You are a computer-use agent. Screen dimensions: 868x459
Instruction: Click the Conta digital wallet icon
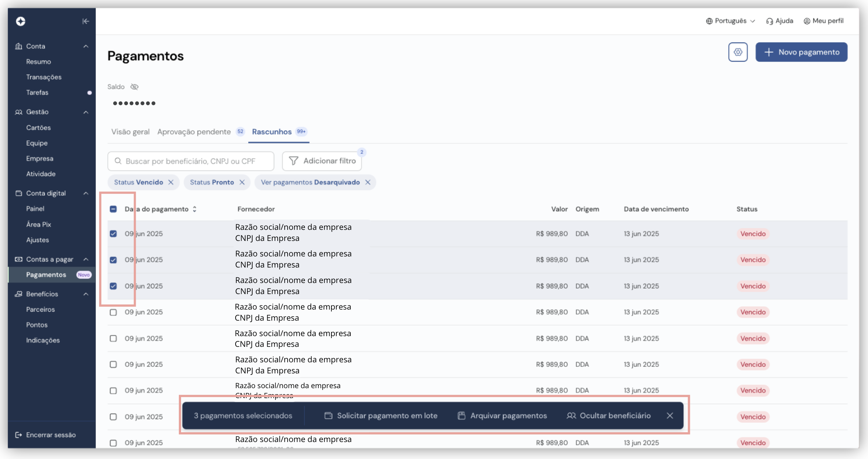pos(18,193)
